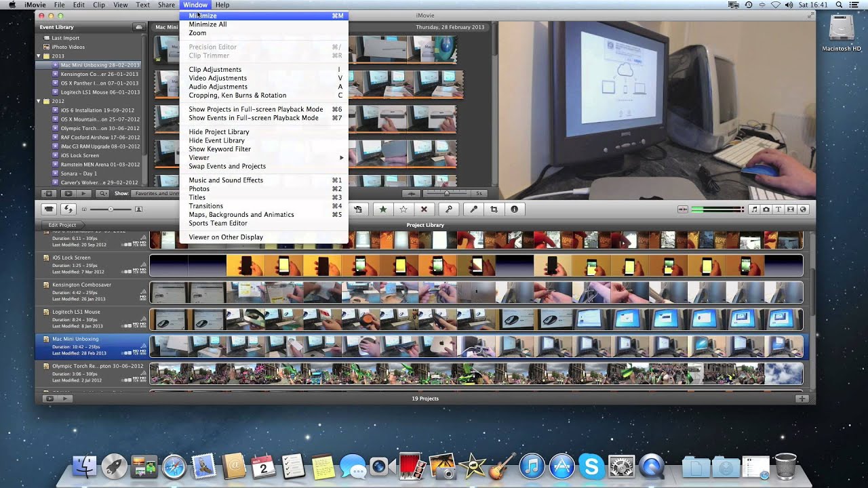The height and width of the screenshot is (488, 868).
Task: Click the Edit Project button
Action: [62, 225]
